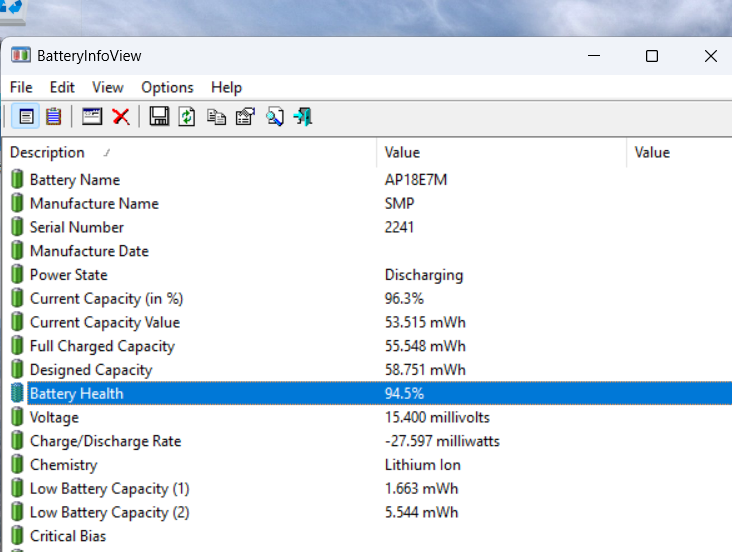Select the Serial Number row label
The width and height of the screenshot is (732, 552).
coord(77,227)
